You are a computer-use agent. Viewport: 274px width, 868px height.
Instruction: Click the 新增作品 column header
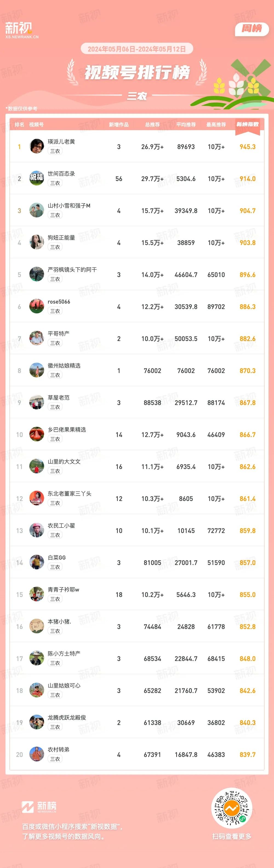pos(119,125)
